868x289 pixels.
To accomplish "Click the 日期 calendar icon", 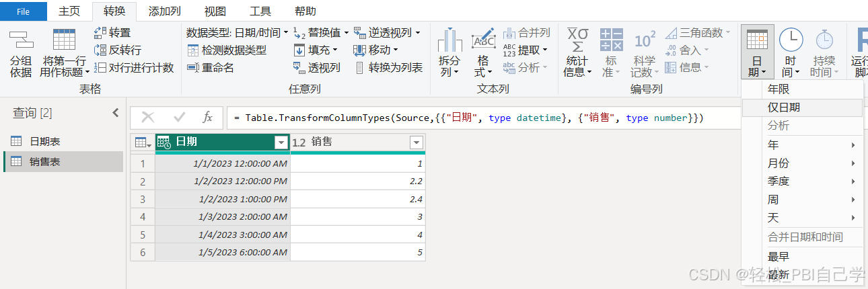I will pos(758,40).
